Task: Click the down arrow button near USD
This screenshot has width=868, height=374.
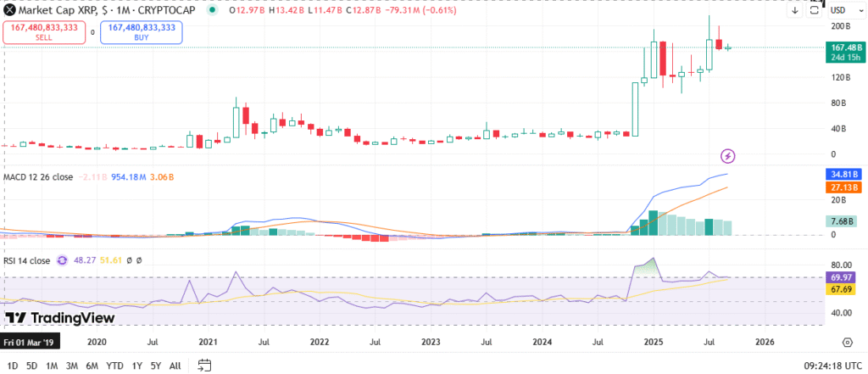Action: (x=794, y=10)
